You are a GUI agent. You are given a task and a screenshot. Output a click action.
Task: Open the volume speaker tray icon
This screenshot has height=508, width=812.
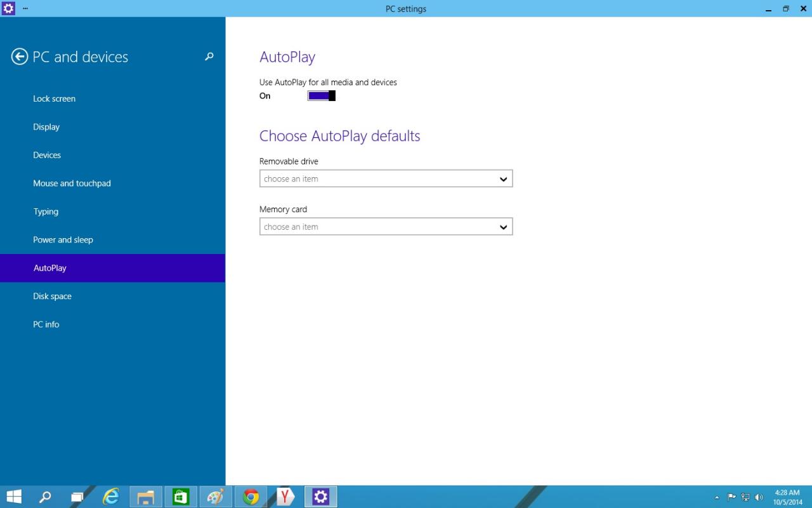759,497
